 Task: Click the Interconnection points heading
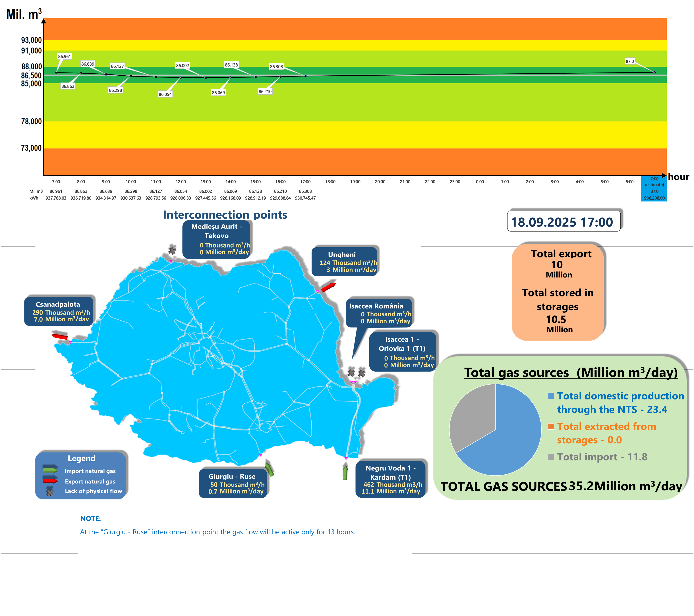(x=225, y=215)
